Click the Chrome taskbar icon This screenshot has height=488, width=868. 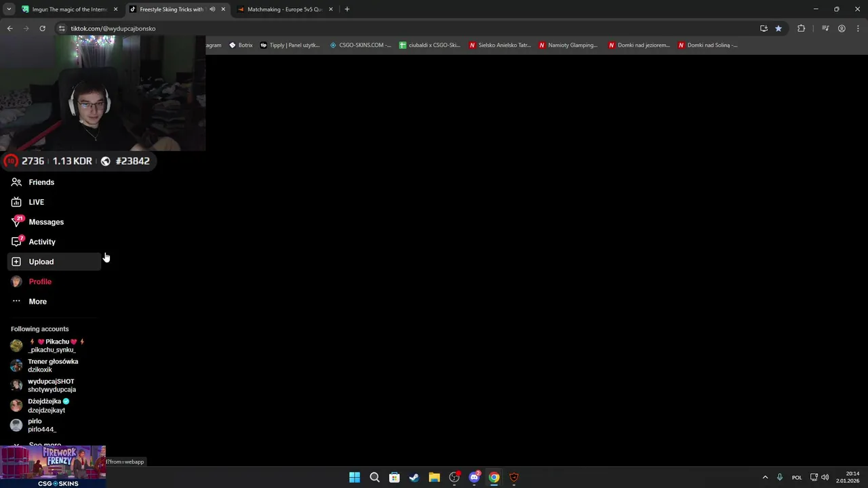[x=494, y=477]
